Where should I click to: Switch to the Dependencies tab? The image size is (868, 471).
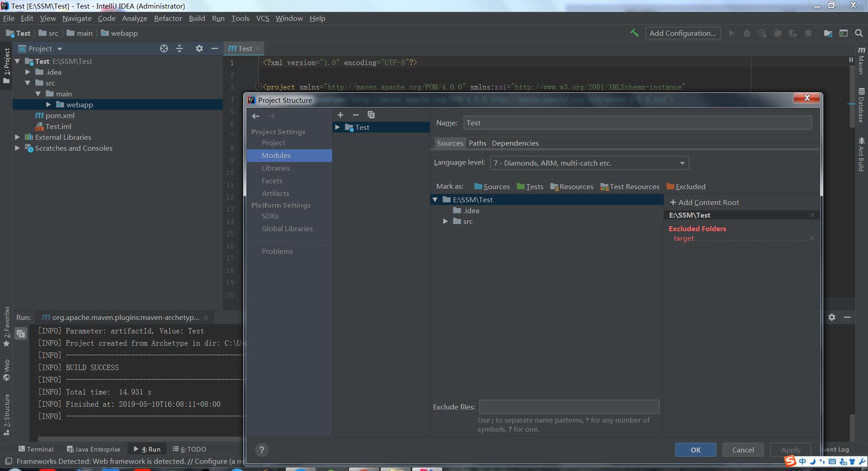point(515,143)
